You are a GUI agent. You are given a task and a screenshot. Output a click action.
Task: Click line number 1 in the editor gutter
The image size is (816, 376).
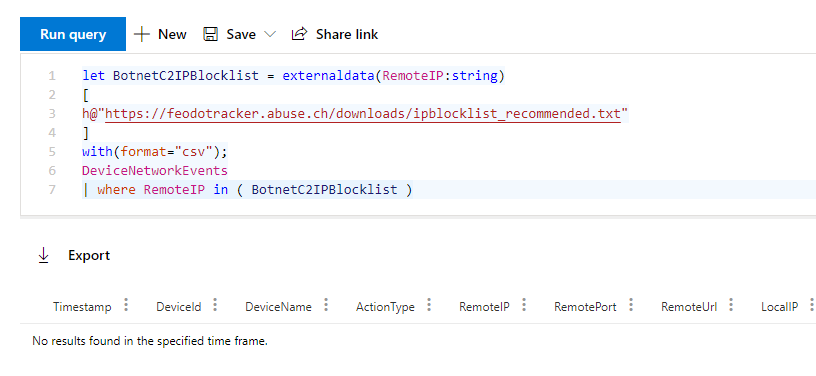(x=52, y=76)
